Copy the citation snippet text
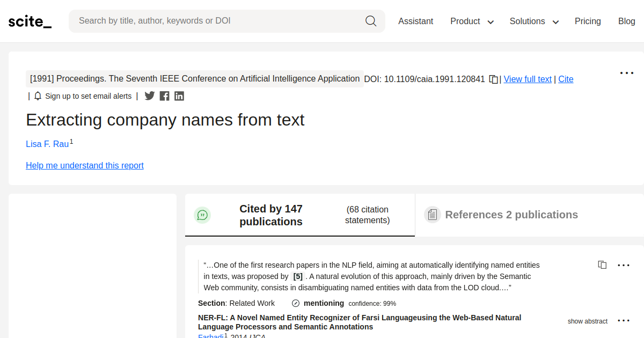 point(602,264)
